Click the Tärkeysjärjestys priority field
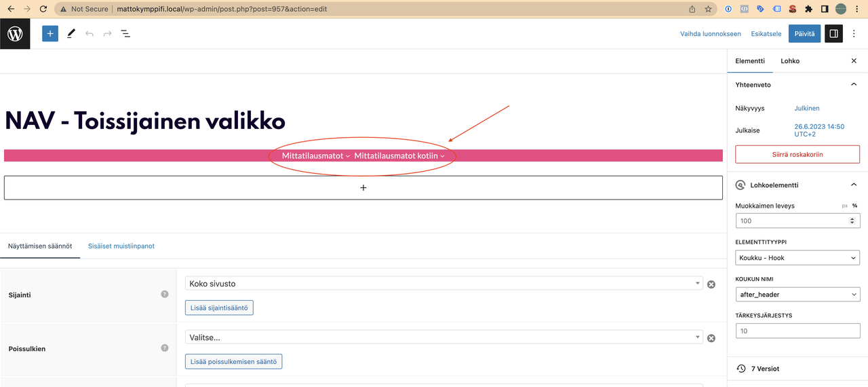 point(797,331)
